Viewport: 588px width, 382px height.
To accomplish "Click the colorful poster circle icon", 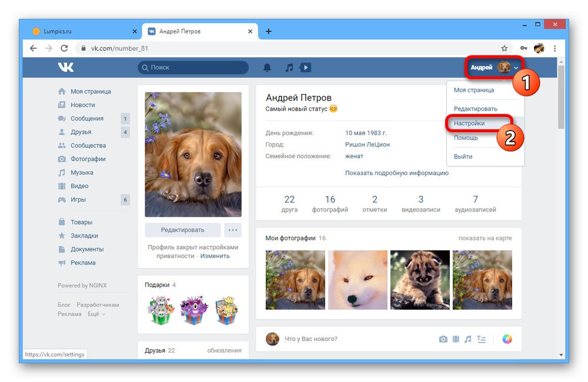I will point(507,339).
